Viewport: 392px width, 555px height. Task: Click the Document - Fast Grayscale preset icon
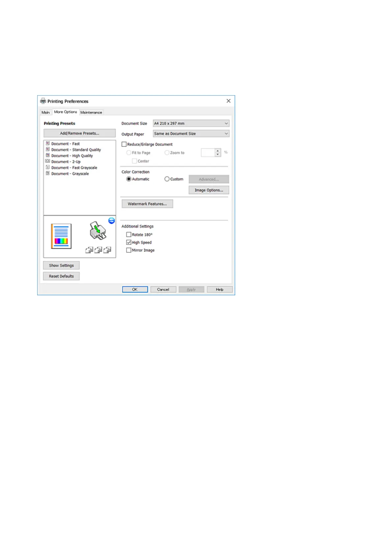pyautogui.click(x=48, y=167)
